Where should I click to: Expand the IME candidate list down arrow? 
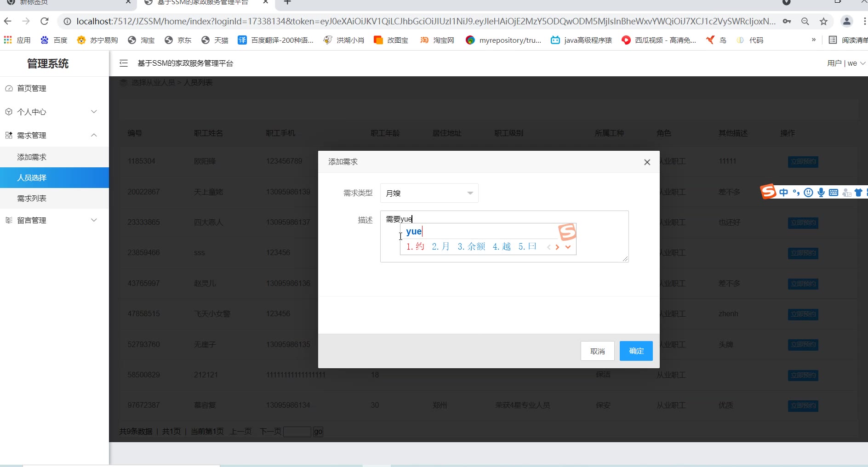(568, 247)
